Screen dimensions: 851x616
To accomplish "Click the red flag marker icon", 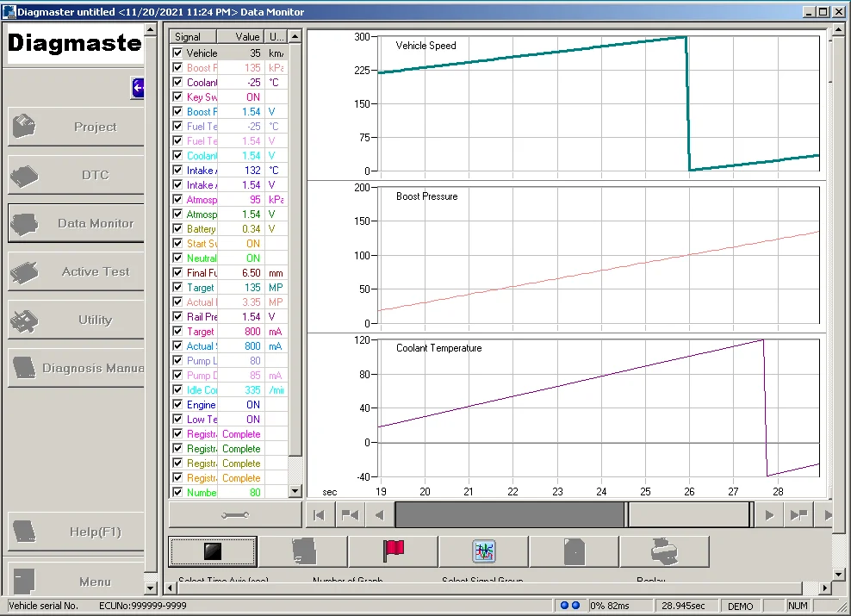I will (x=393, y=551).
